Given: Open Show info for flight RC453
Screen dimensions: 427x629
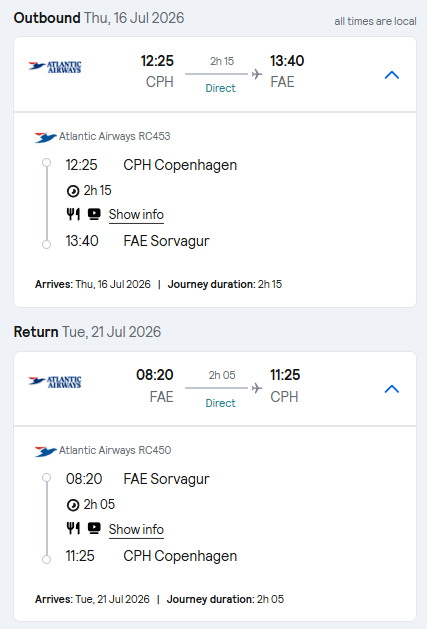Looking at the screenshot, I should 136,215.
